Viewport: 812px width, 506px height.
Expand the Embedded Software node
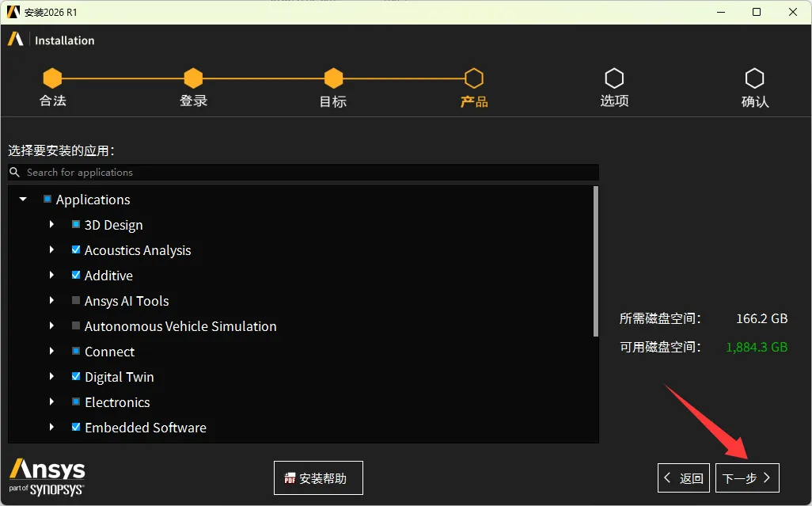pyautogui.click(x=51, y=428)
